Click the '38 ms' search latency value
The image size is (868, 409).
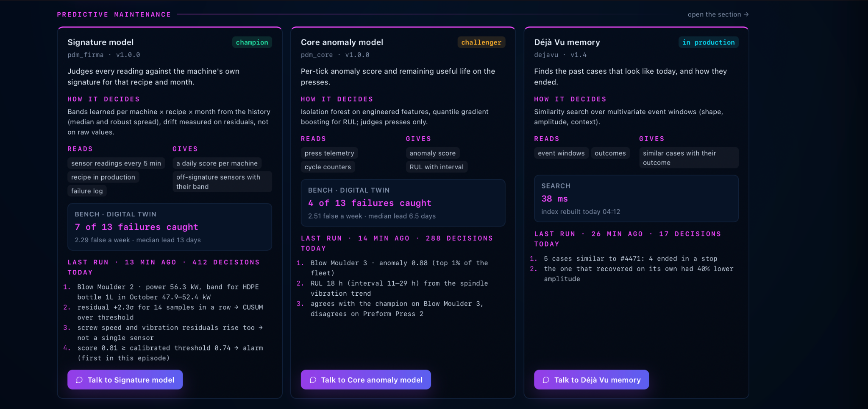[x=554, y=199]
